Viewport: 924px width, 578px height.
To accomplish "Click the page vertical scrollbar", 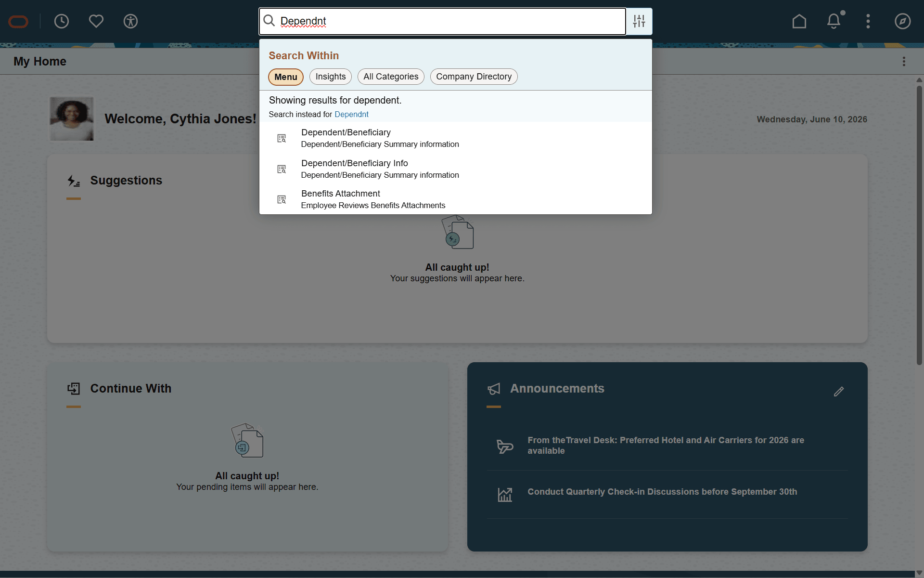I will click(919, 225).
